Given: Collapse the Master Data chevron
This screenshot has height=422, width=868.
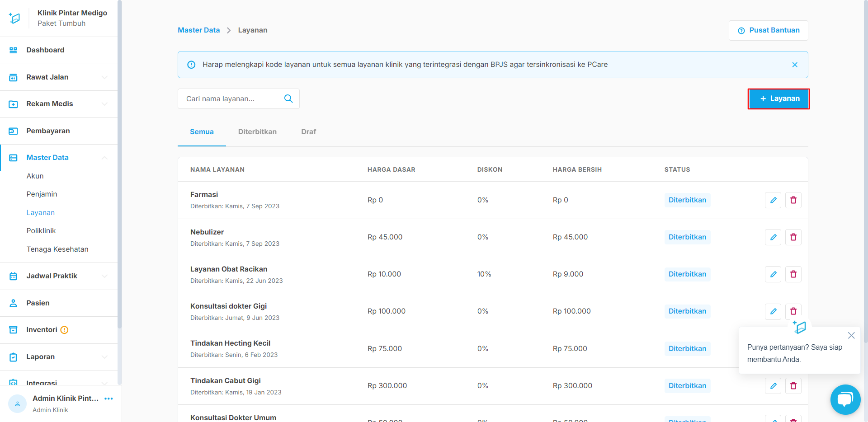Looking at the screenshot, I should point(104,158).
